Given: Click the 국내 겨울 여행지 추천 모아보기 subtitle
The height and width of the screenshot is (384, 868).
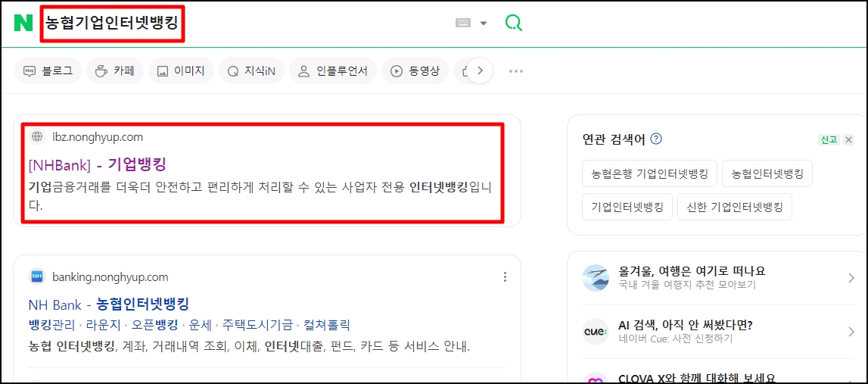Looking at the screenshot, I should click(x=686, y=285).
